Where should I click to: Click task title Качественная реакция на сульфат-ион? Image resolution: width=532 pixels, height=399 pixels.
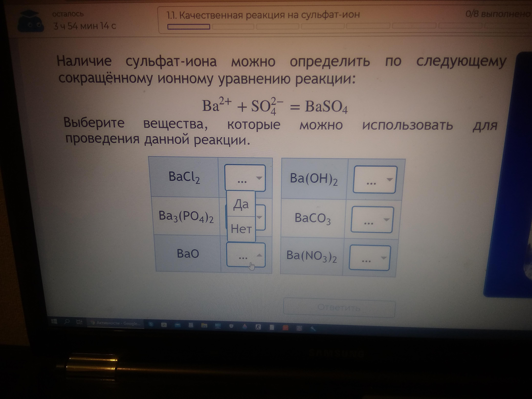(x=263, y=15)
